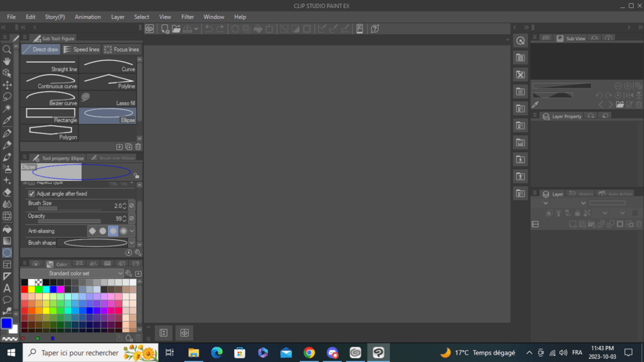Image resolution: width=644 pixels, height=362 pixels.
Task: Open Google Chrome from taskbar
Action: coord(309,353)
